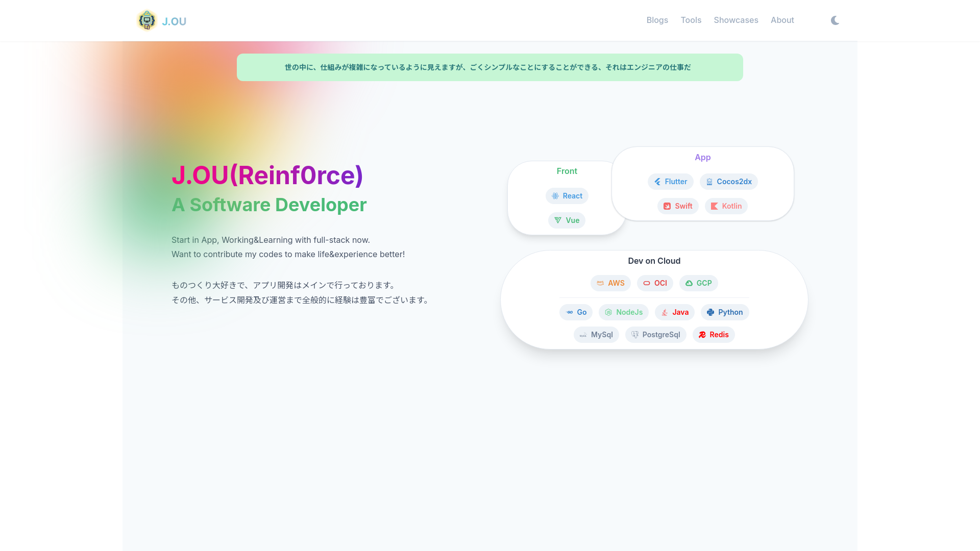The height and width of the screenshot is (551, 980).
Task: Click the PostgreSql elephant icon
Action: click(x=635, y=335)
